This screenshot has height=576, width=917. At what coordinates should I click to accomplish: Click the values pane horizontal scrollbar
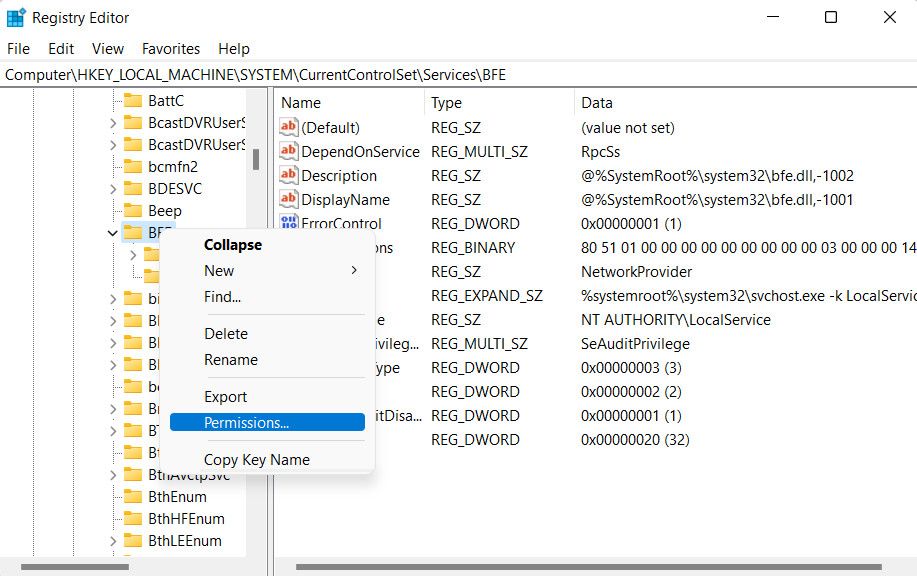(589, 567)
